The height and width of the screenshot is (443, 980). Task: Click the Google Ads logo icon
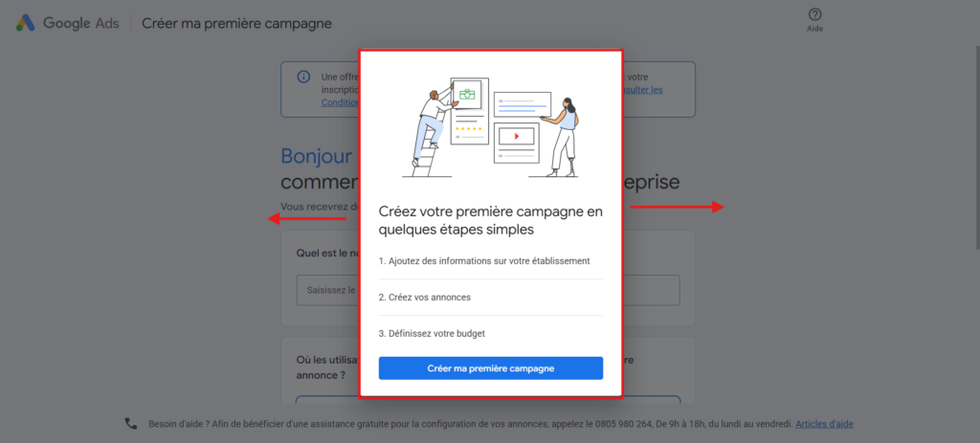(26, 23)
